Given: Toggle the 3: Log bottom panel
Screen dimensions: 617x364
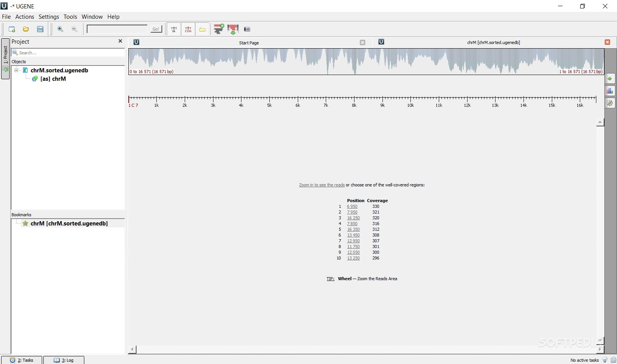Looking at the screenshot, I should click(x=64, y=360).
